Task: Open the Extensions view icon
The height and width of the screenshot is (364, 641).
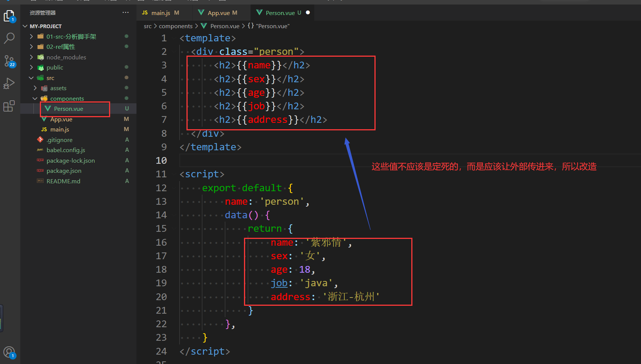Action: click(9, 106)
